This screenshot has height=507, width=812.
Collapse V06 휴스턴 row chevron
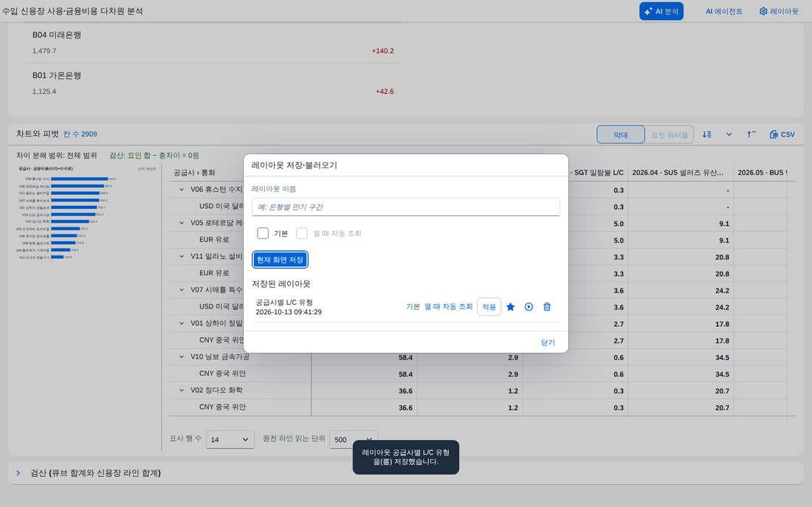pyautogui.click(x=182, y=190)
